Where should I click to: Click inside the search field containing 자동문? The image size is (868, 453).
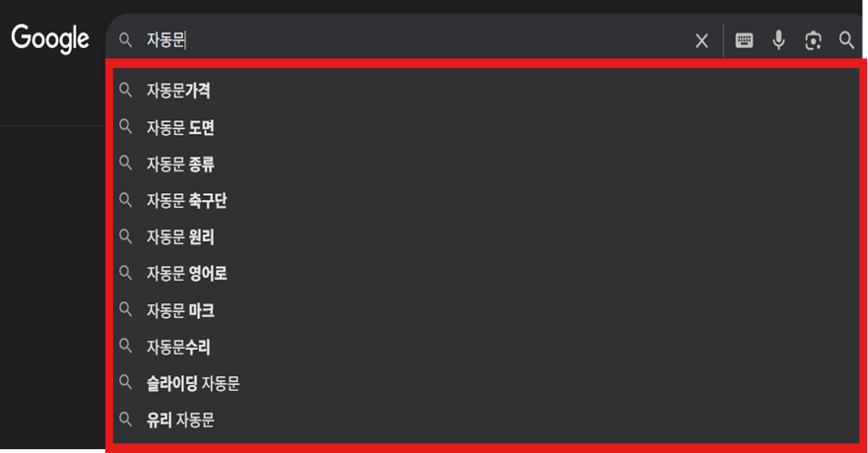click(413, 40)
